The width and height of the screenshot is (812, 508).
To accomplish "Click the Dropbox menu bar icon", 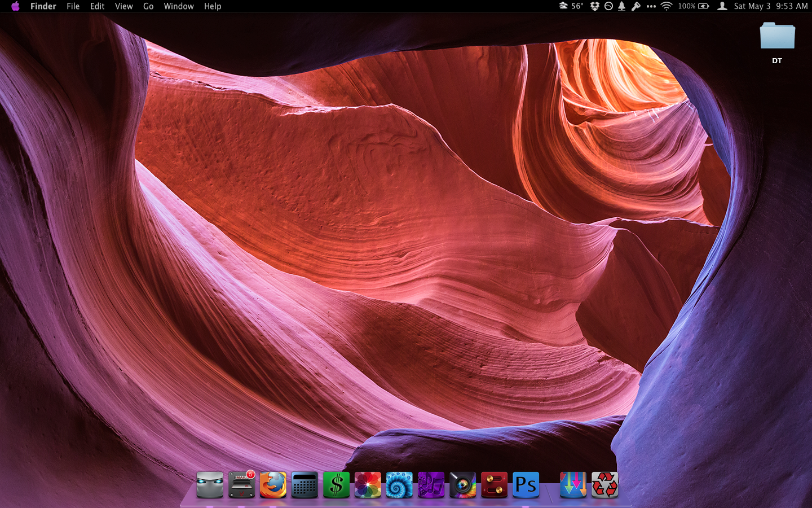I will [x=594, y=6].
